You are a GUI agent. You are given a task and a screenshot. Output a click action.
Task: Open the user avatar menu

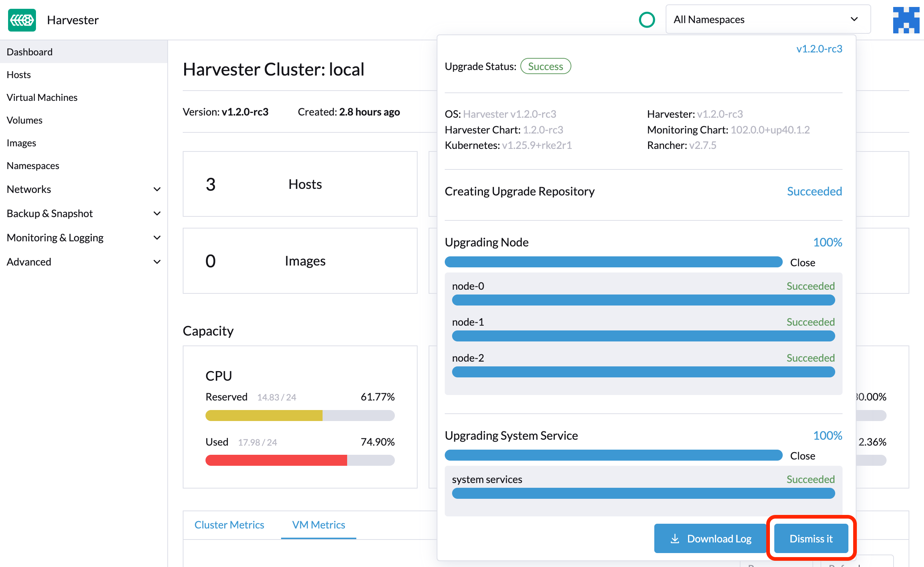pos(906,20)
